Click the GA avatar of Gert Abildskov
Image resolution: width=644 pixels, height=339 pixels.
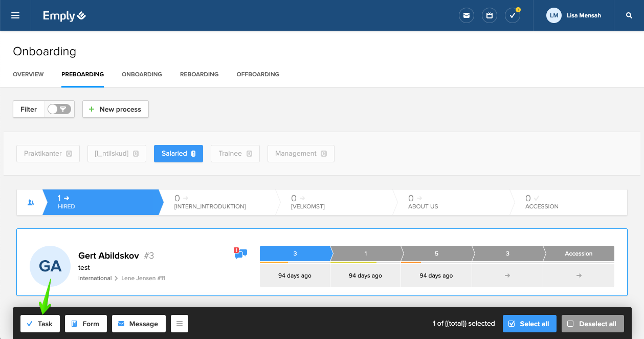50,266
